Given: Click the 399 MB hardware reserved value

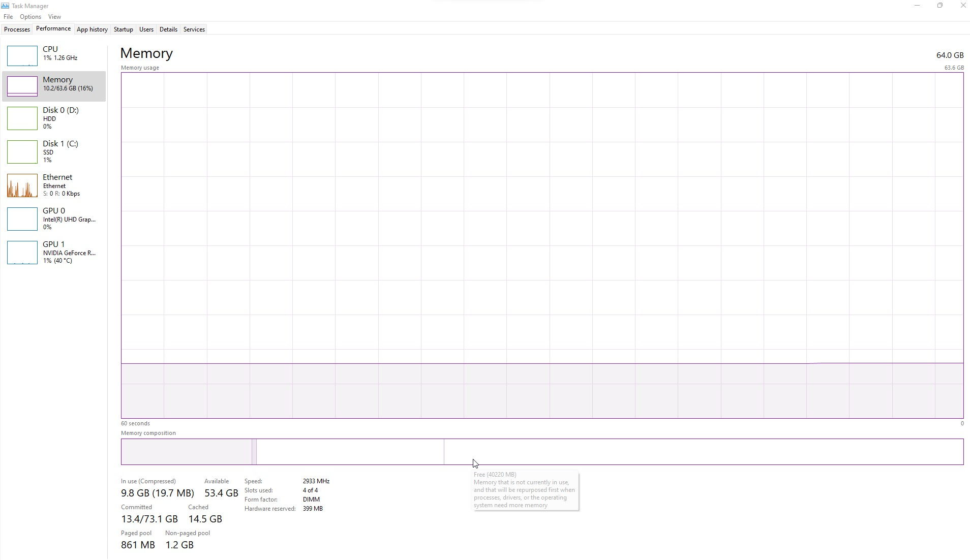Looking at the screenshot, I should pyautogui.click(x=313, y=509).
